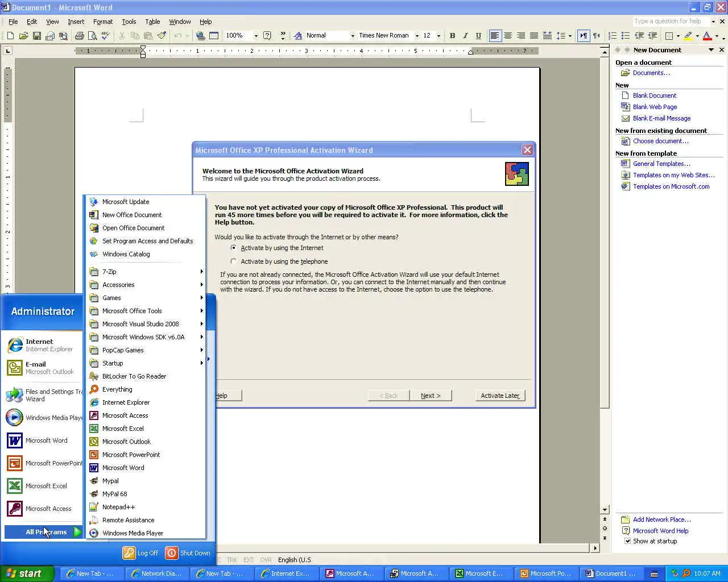
Task: Click the Print Preview toolbar icon
Action: [x=92, y=36]
